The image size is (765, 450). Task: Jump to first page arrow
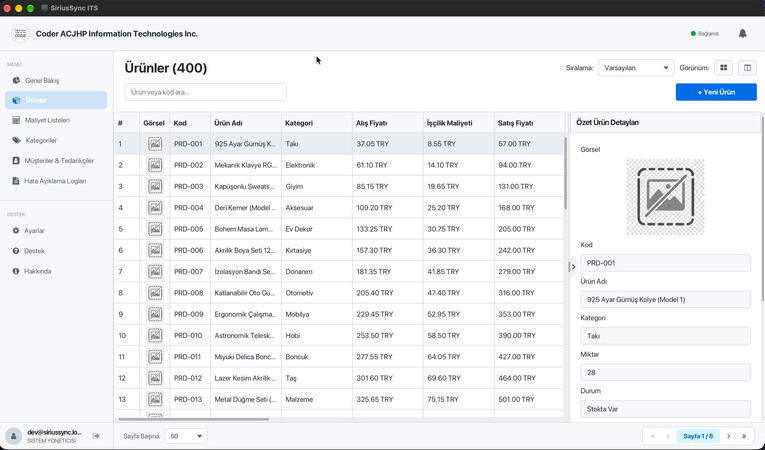(653, 436)
